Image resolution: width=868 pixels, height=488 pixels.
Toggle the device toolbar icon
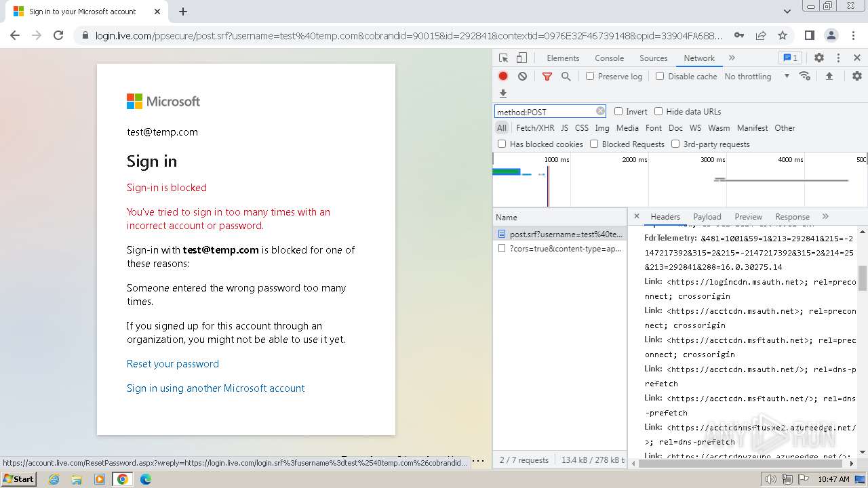[521, 58]
